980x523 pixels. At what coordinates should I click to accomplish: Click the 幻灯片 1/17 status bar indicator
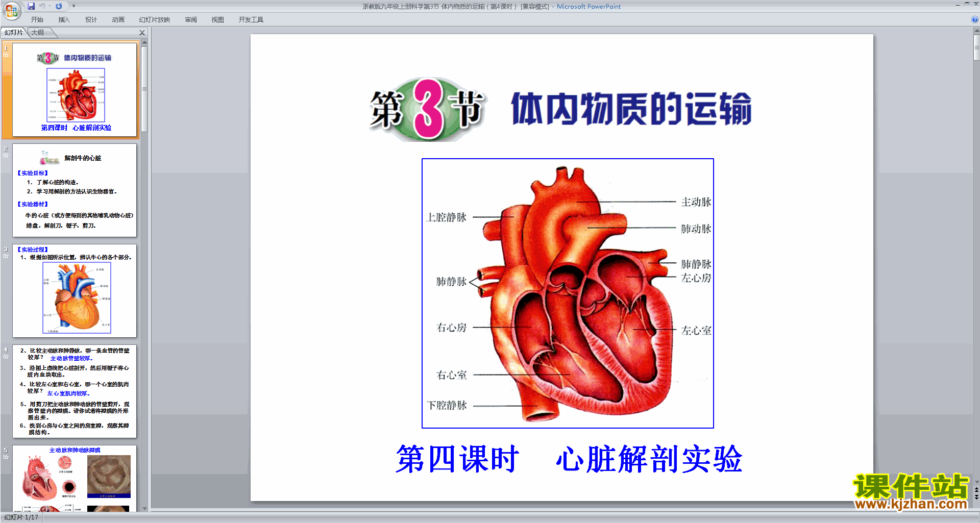tap(21, 517)
